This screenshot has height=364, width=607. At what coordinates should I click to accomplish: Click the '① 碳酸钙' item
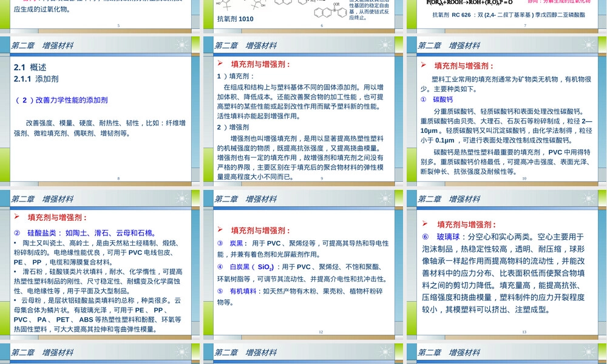click(436, 99)
